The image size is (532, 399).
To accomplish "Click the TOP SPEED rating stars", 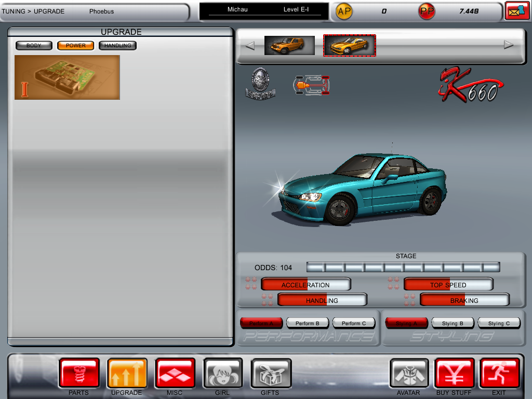I will pos(394,283).
